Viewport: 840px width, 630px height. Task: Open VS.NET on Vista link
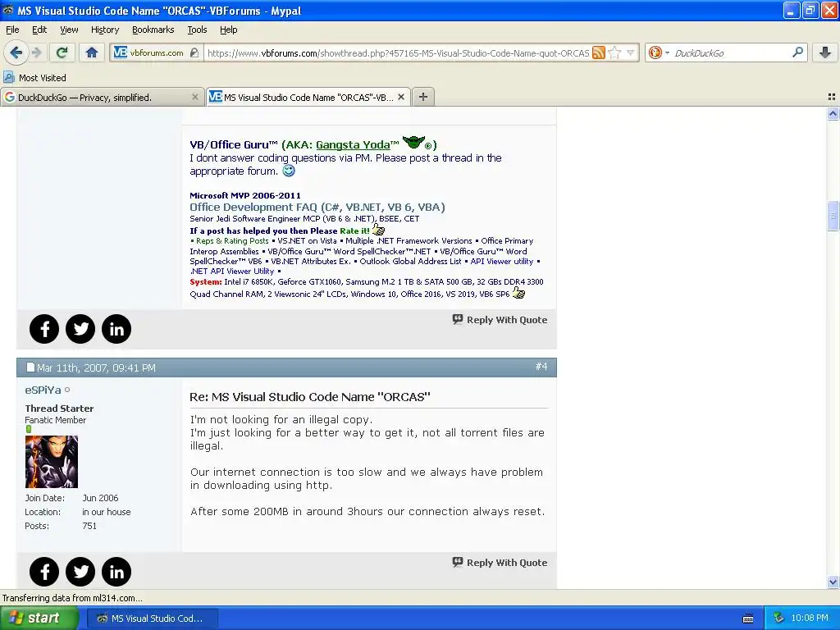[307, 241]
